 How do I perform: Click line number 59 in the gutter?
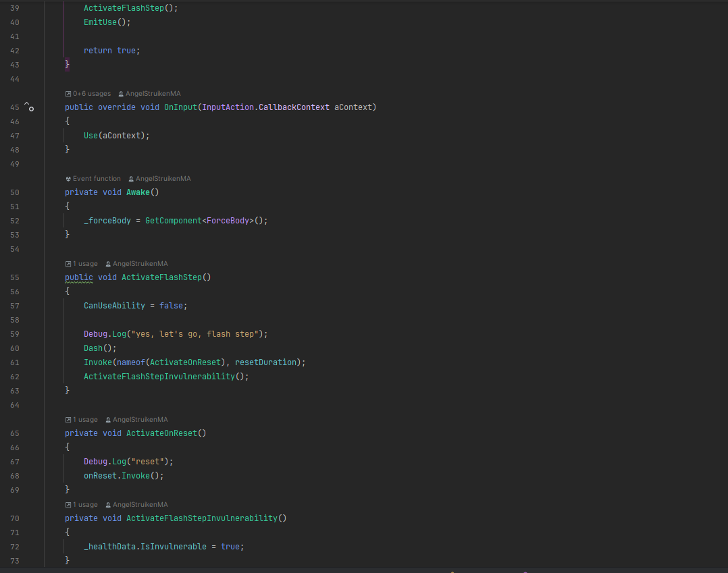click(15, 334)
